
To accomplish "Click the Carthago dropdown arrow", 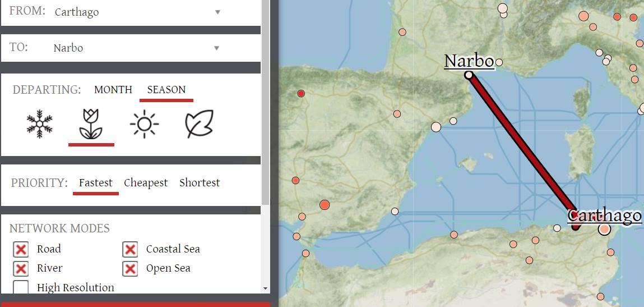I will [217, 12].
